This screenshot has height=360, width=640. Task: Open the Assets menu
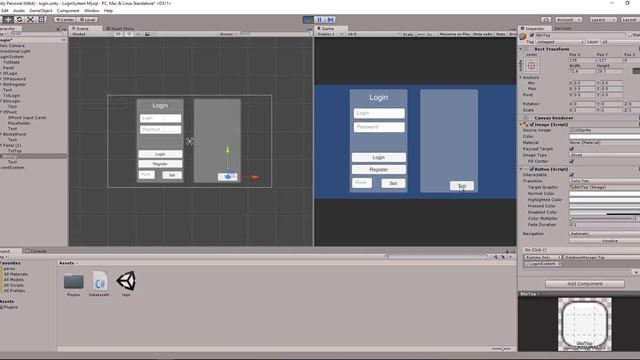pyautogui.click(x=19, y=11)
